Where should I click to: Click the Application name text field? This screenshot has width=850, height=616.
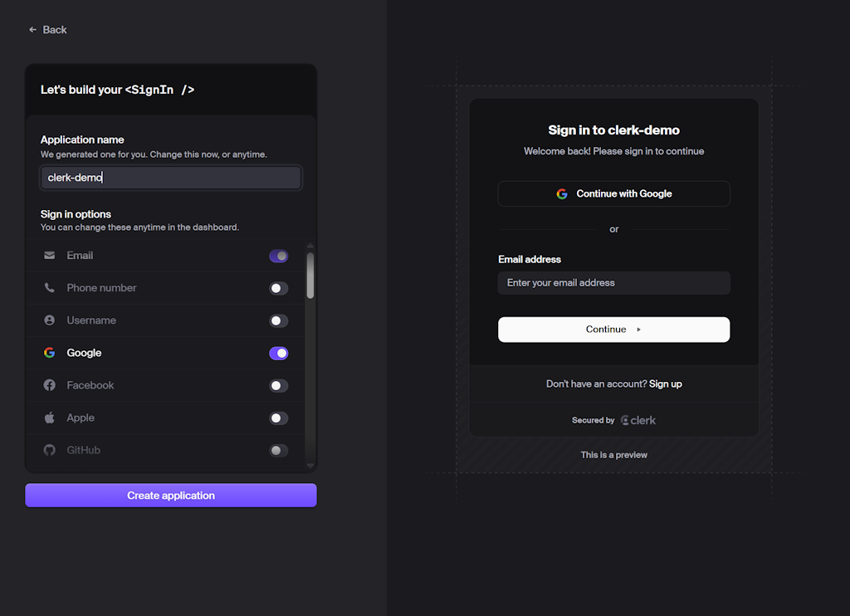click(170, 177)
